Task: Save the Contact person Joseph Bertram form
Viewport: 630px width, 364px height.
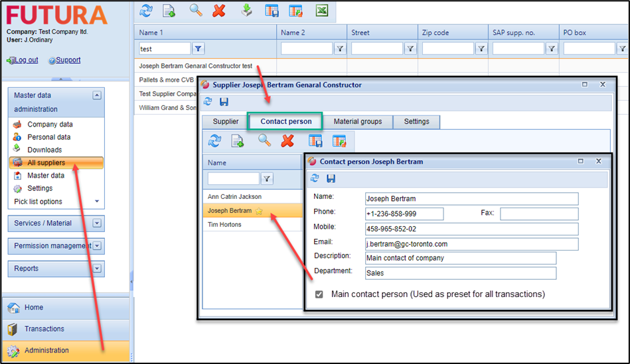Action: click(331, 178)
